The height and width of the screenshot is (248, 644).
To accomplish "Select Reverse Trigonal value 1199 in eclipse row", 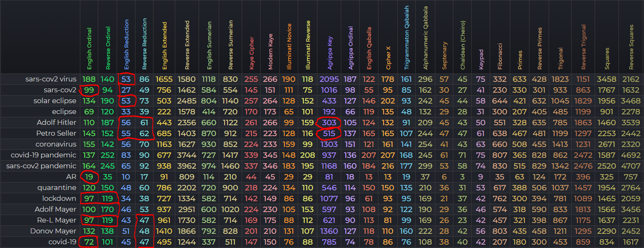I will click(584, 111).
